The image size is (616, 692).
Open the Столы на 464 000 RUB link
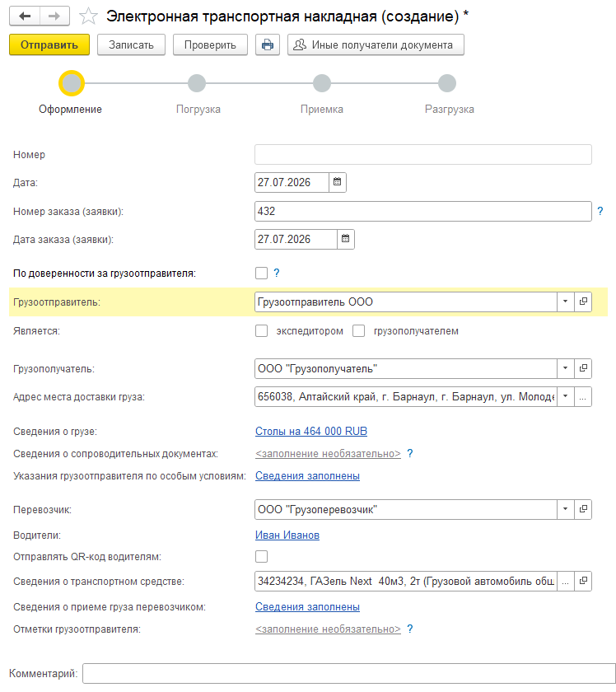311,431
